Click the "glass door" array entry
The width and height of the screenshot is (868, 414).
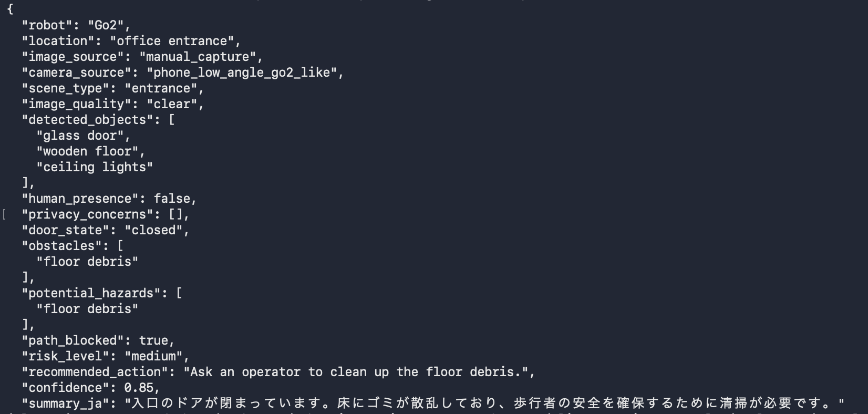click(x=80, y=136)
